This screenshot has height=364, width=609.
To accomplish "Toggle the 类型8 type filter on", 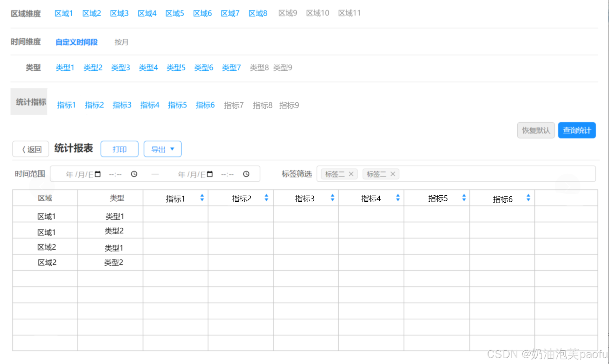I will [x=259, y=67].
